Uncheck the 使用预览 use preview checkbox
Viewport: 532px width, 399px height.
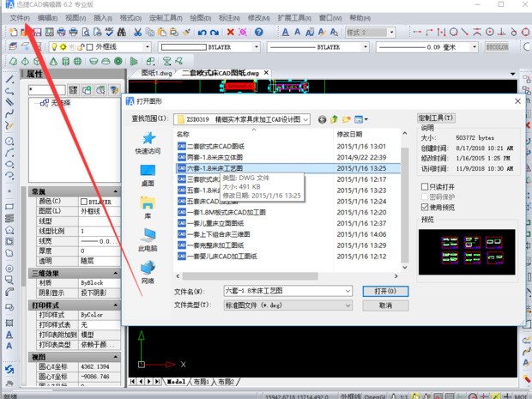425,207
